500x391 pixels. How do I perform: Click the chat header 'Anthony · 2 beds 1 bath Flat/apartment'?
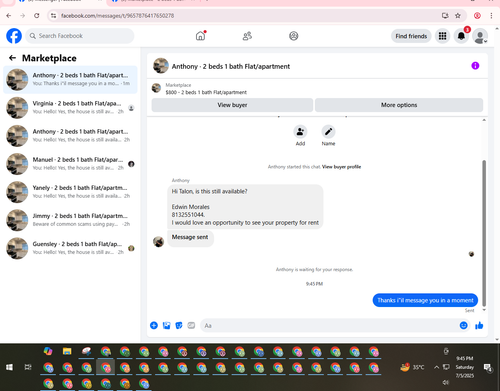click(231, 66)
